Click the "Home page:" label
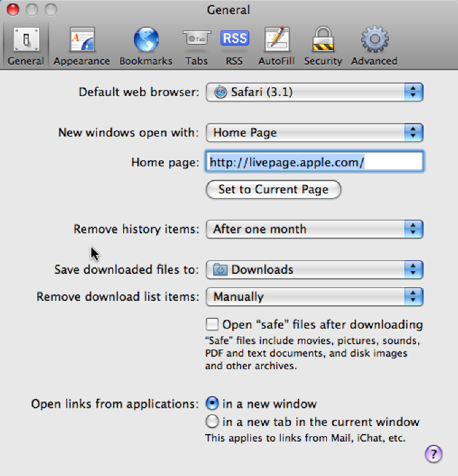This screenshot has height=476, width=458. pos(165,162)
